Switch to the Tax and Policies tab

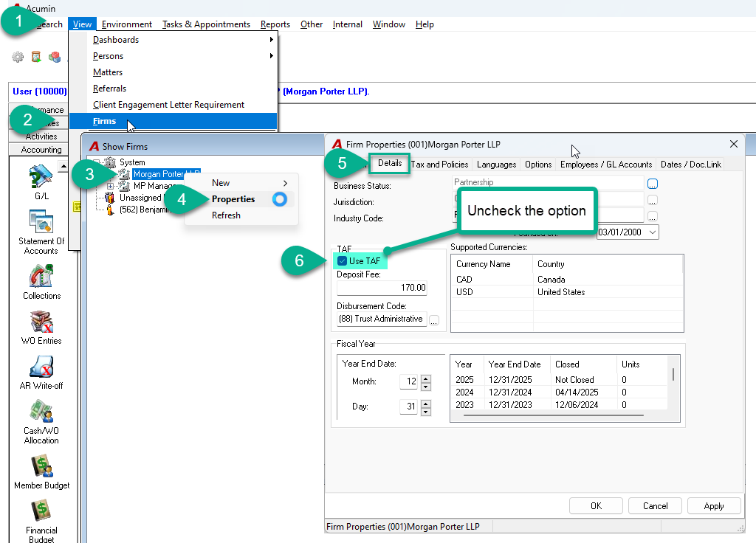click(x=439, y=165)
